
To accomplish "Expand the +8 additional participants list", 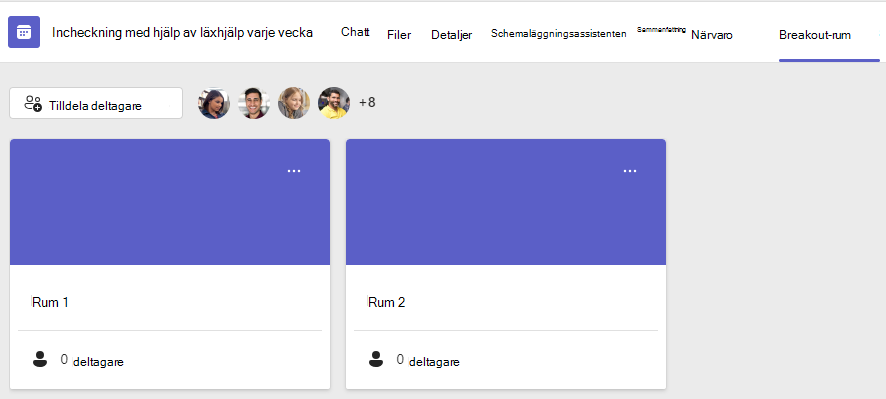I will (x=367, y=103).
